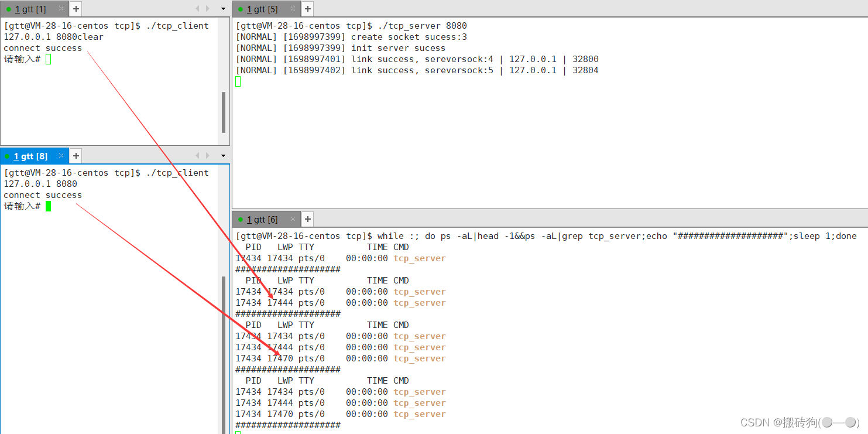Viewport: 868px width, 434px height.
Task: Click the previous-tab arrow in the gtt [8] pane
Action: 197,156
